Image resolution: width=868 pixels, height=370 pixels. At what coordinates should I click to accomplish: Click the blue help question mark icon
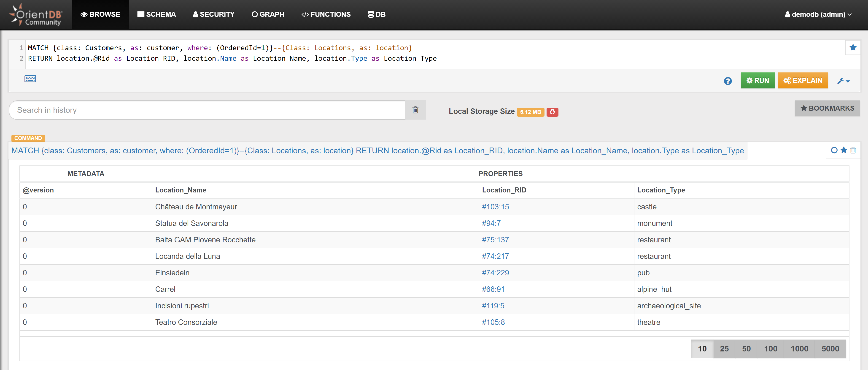pyautogui.click(x=728, y=81)
